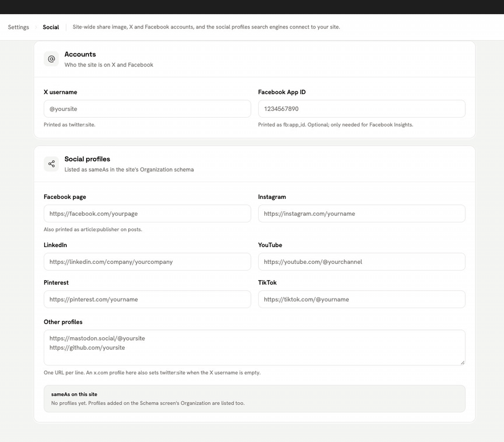Screen dimensions: 504x442
Task: Click 'Also printed as article:publisher on posts.'
Action: pos(93,230)
